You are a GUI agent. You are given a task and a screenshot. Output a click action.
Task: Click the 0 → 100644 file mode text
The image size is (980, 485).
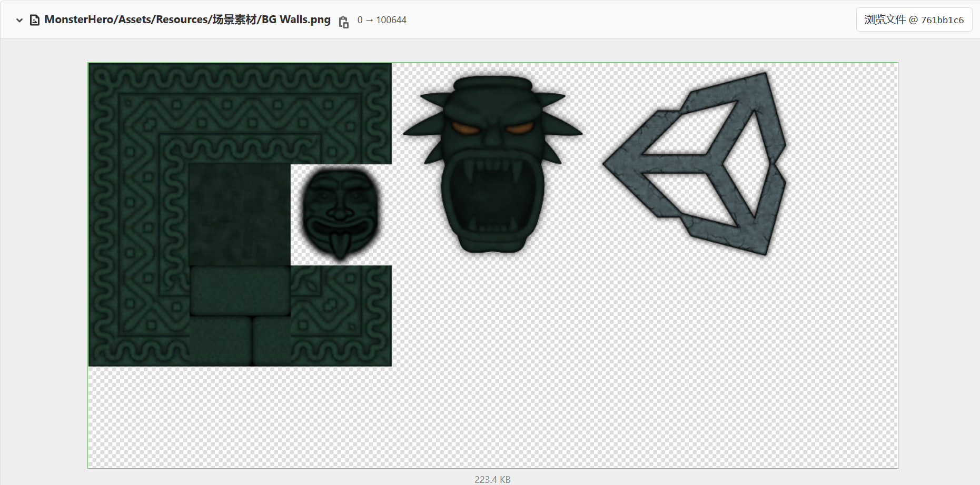pyautogui.click(x=382, y=20)
